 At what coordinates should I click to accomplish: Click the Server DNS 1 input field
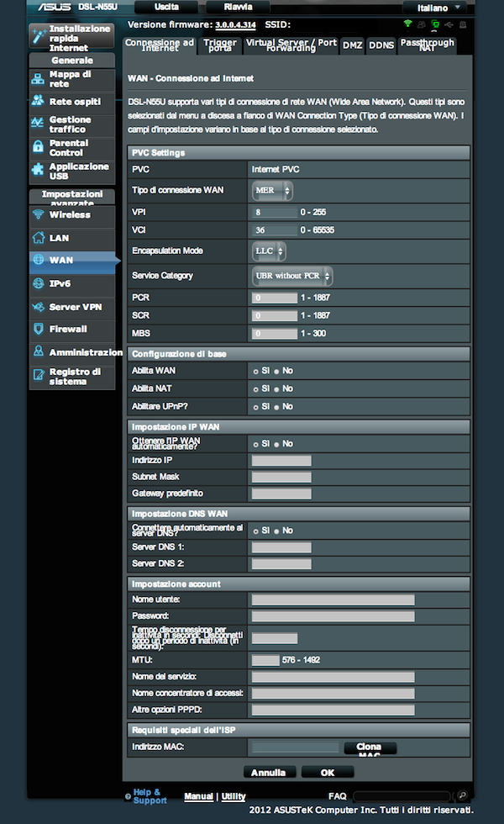coord(281,548)
